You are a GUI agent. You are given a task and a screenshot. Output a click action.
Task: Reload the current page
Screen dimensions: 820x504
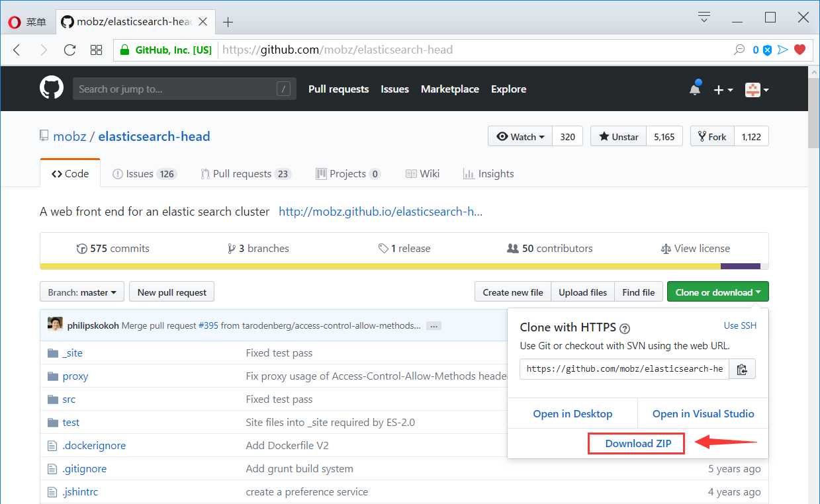point(69,50)
